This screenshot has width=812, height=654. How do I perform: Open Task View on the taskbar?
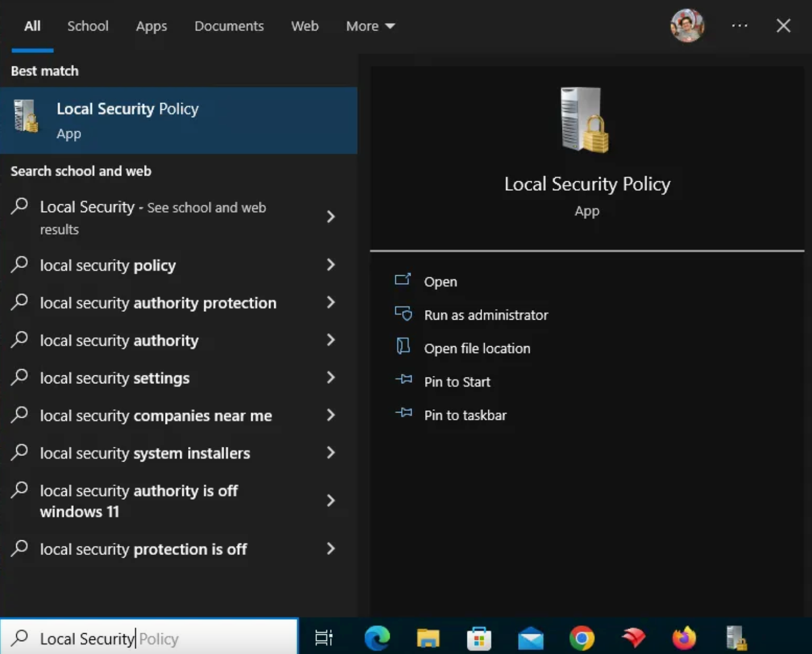pyautogui.click(x=324, y=638)
